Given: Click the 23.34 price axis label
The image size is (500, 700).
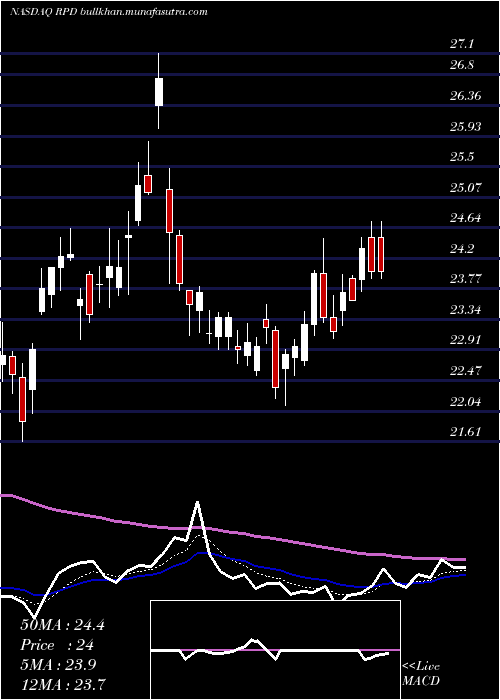Looking at the screenshot, I should (x=465, y=309).
